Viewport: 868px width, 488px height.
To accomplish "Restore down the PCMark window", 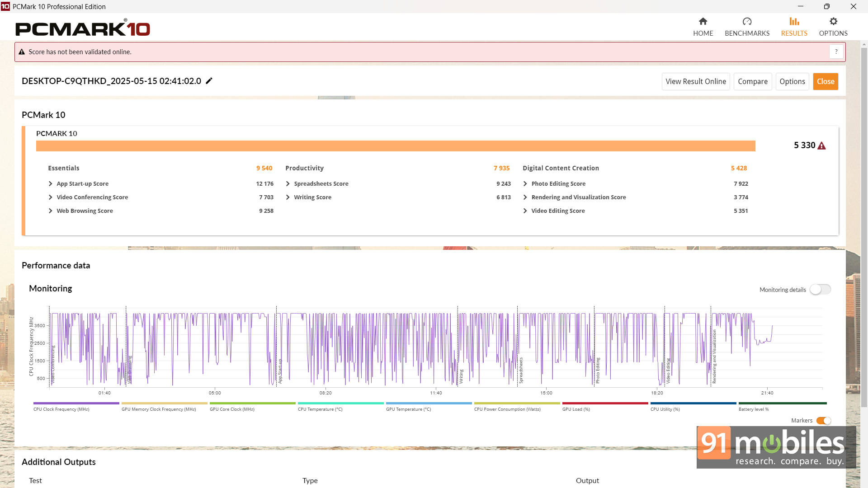I will (x=826, y=6).
